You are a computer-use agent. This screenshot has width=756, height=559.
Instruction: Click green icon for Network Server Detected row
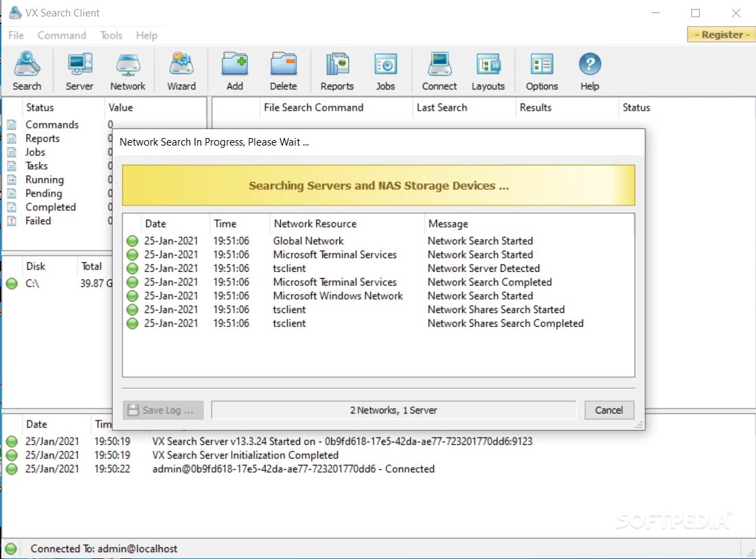pyautogui.click(x=132, y=269)
